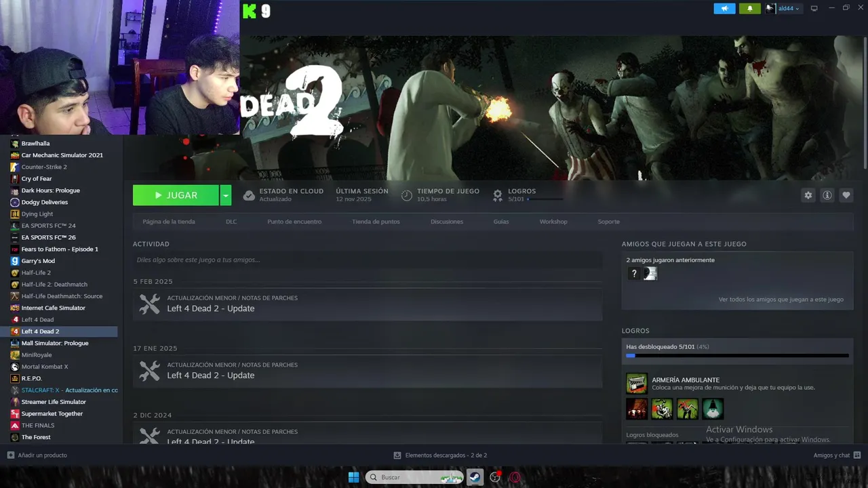Click the EA SPORTS FC 24 game icon
Image resolution: width=868 pixels, height=488 pixels.
point(15,226)
